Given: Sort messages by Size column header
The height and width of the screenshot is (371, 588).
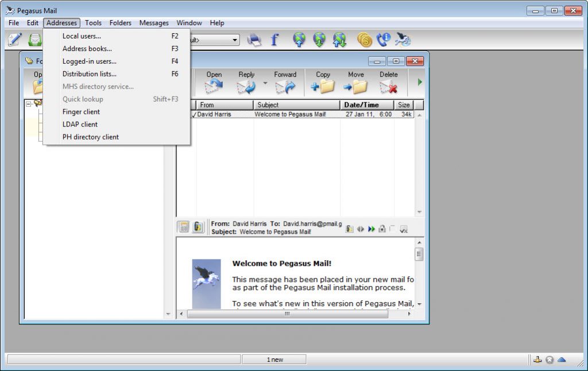Looking at the screenshot, I should pyautogui.click(x=404, y=105).
